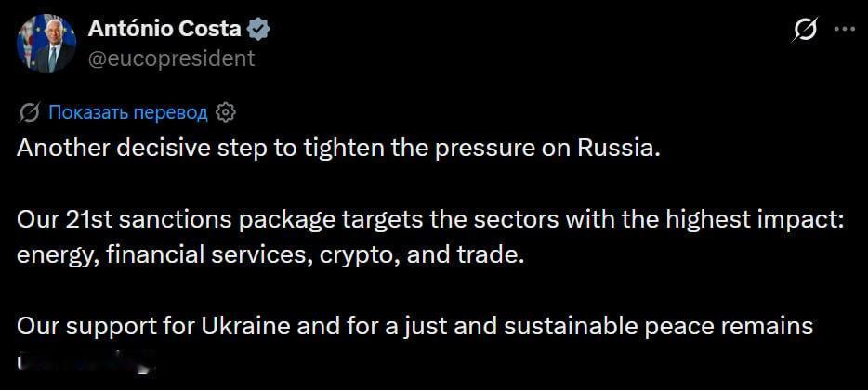Click the António Costa display name
The height and width of the screenshot is (390, 868).
point(164,29)
